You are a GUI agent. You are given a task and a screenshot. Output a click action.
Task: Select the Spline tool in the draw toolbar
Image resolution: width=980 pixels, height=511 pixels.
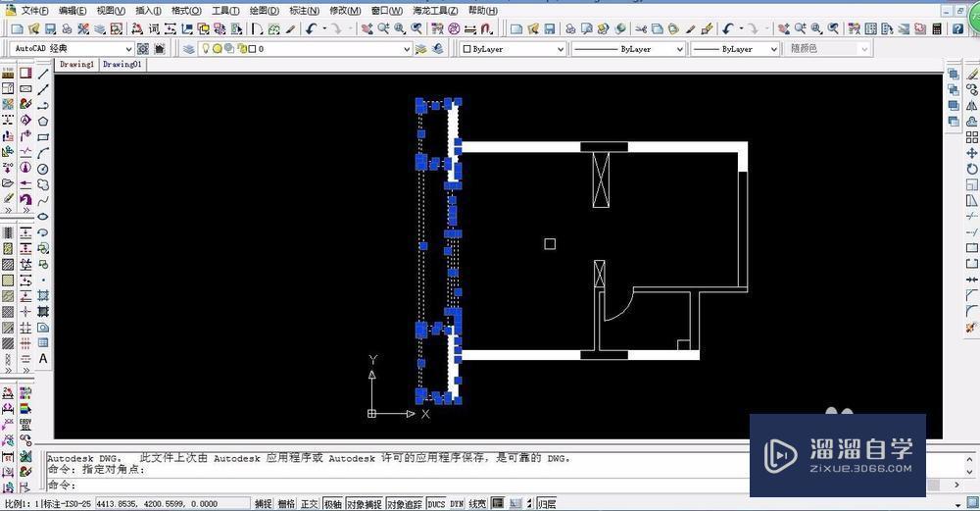[x=43, y=201]
